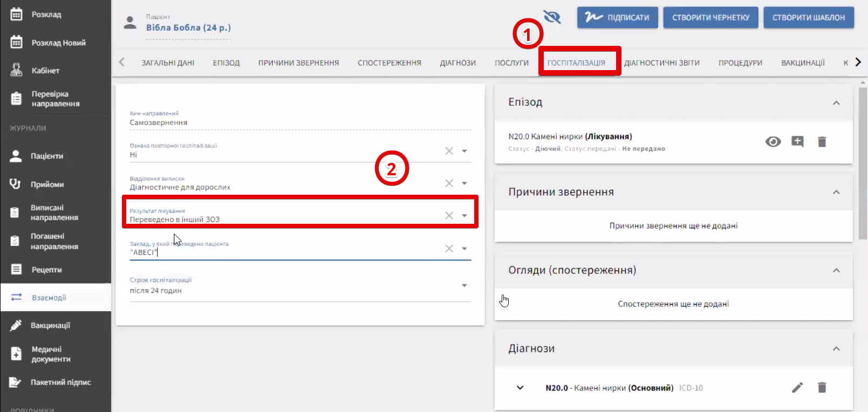Expand the N20.0 diagnosis row chevron
This screenshot has height=412, width=868.
point(520,388)
